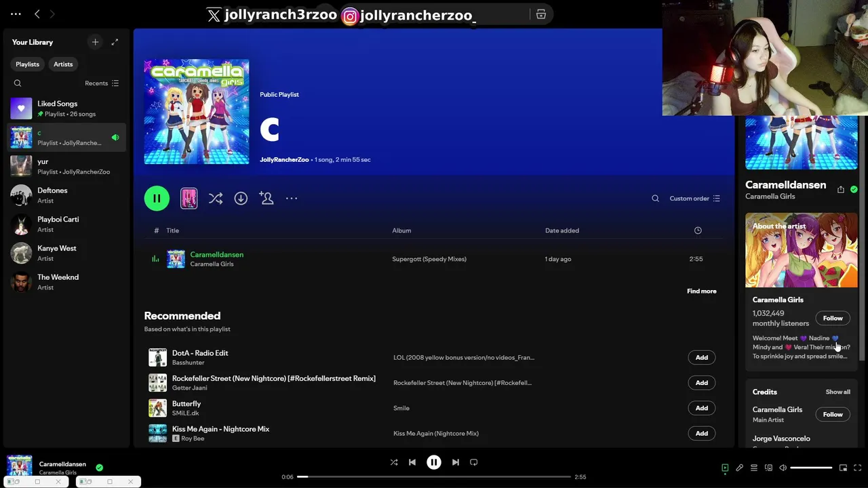The height and width of the screenshot is (488, 868).
Task: Create a new playlist with plus icon
Action: coord(95,42)
